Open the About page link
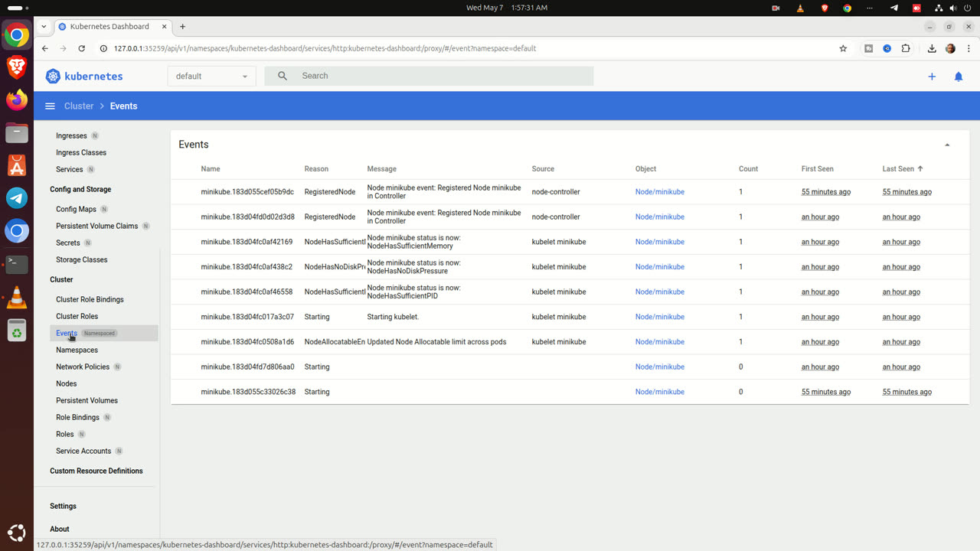 tap(60, 530)
